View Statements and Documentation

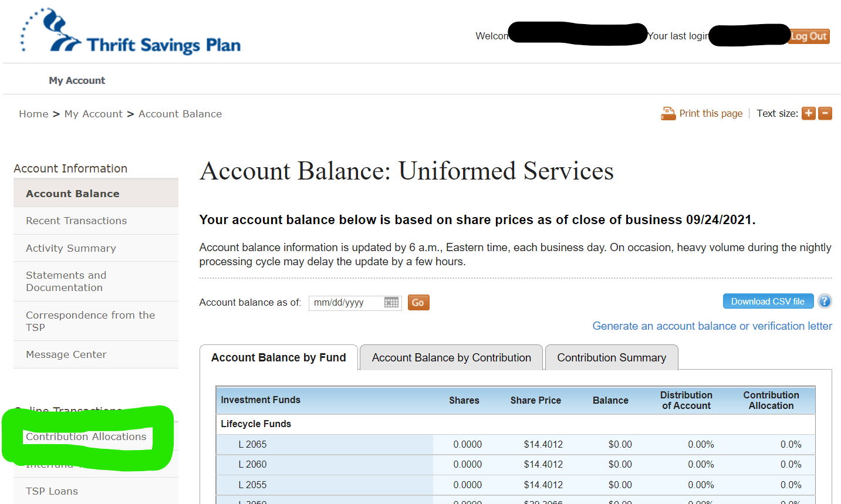click(66, 281)
